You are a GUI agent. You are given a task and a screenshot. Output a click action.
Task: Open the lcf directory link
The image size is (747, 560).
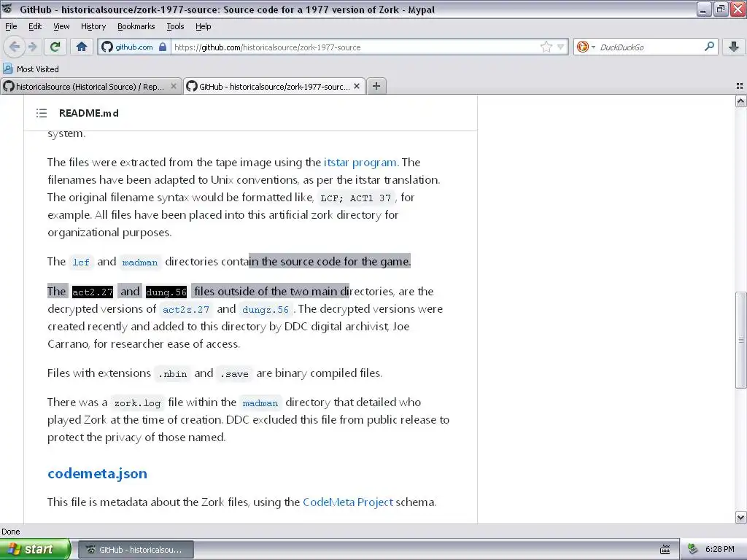click(x=81, y=262)
